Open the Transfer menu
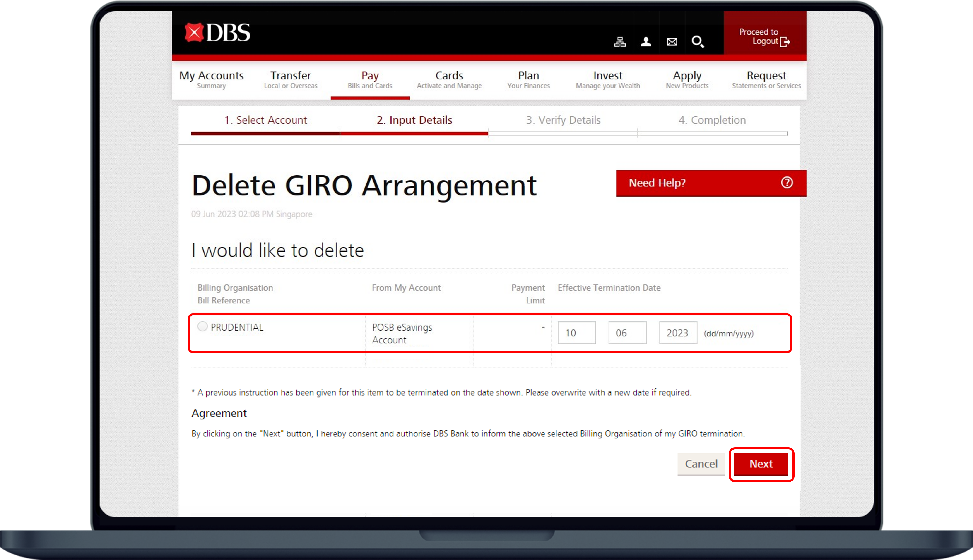The width and height of the screenshot is (973, 560). (291, 80)
